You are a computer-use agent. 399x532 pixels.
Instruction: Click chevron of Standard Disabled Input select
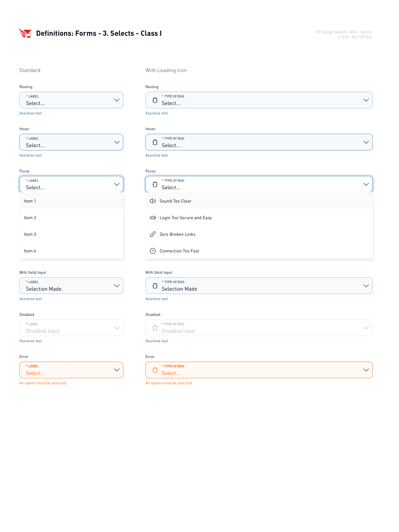pyautogui.click(x=117, y=328)
